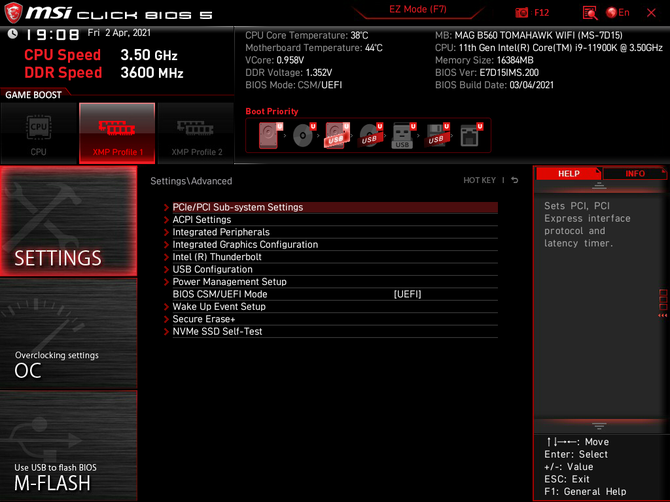This screenshot has height=502, width=670.
Task: Click the back arrow next to HOT KEY
Action: tap(515, 180)
